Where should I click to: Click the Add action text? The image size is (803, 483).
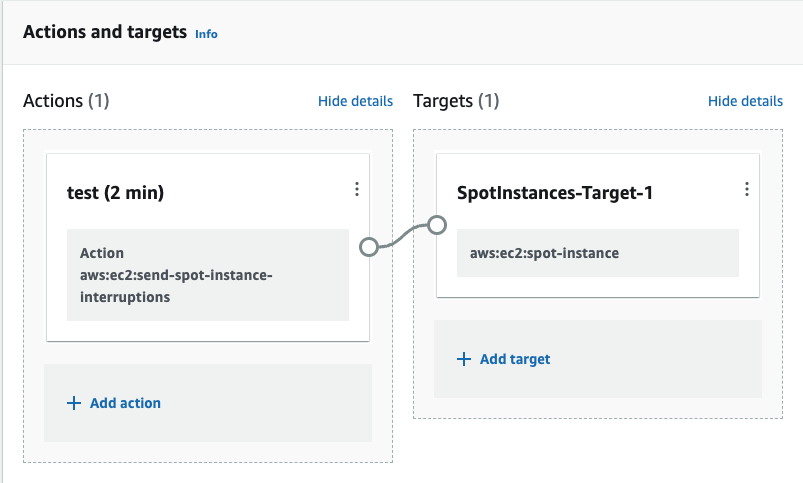click(125, 403)
